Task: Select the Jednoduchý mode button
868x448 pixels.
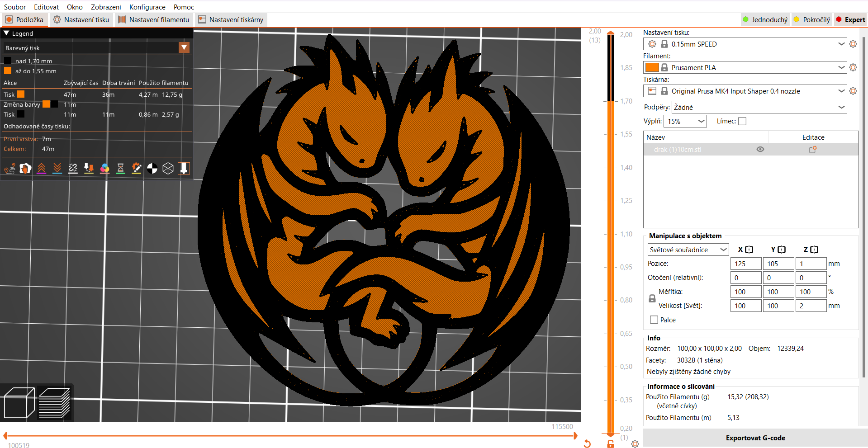Action: click(x=765, y=19)
